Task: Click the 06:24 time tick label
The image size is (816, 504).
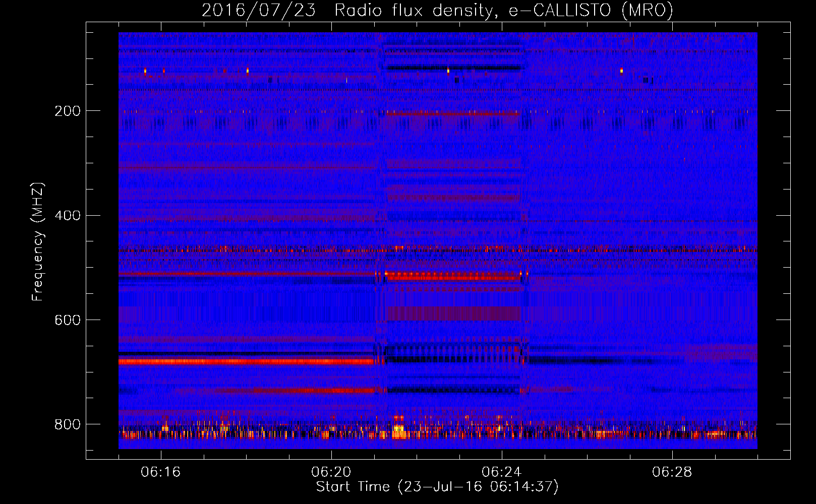Action: coord(502,472)
